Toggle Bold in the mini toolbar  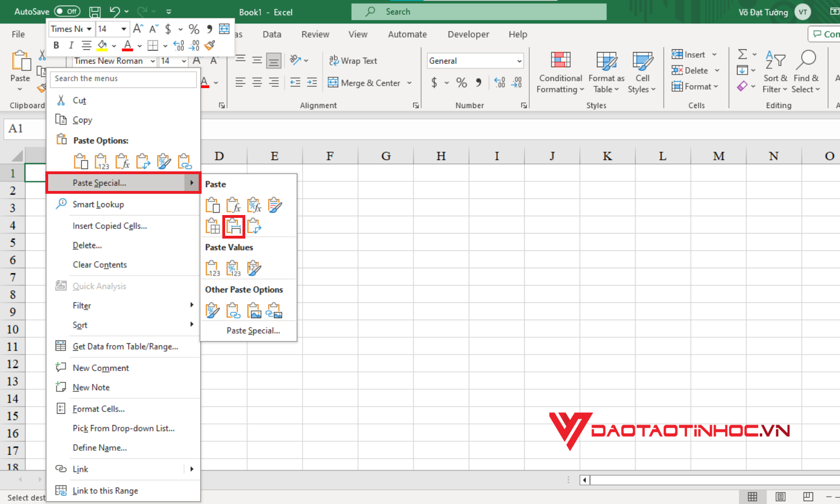pyautogui.click(x=56, y=45)
